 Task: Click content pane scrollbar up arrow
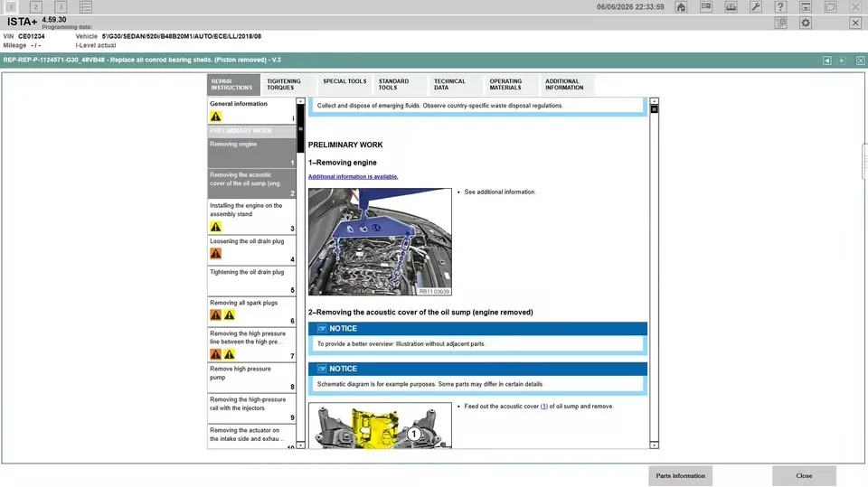pyautogui.click(x=654, y=101)
